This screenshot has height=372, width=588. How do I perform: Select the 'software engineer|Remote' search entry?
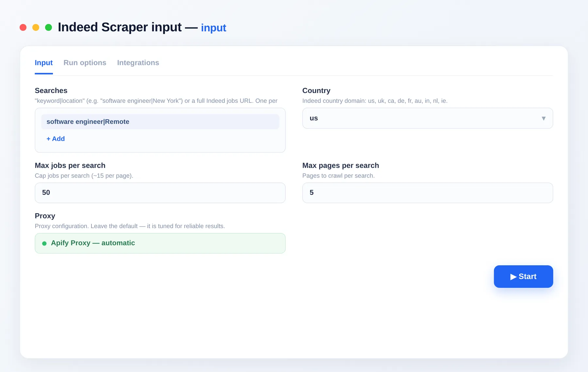160,122
